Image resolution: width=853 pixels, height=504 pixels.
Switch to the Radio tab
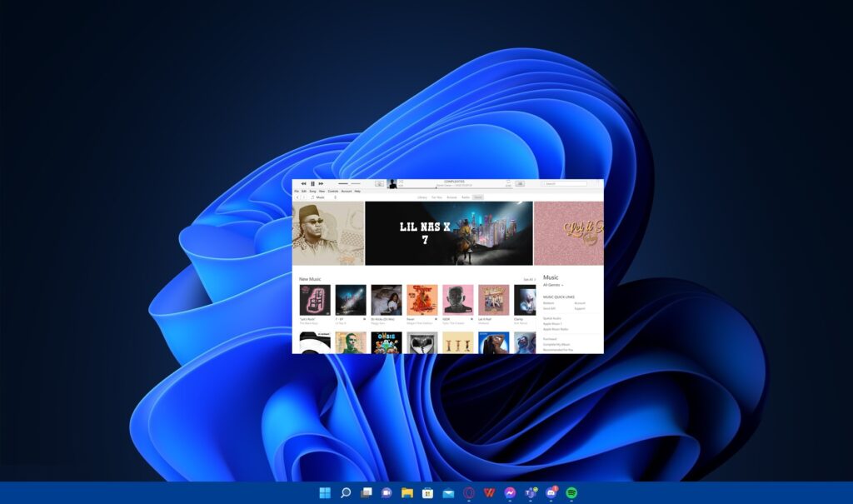click(466, 197)
